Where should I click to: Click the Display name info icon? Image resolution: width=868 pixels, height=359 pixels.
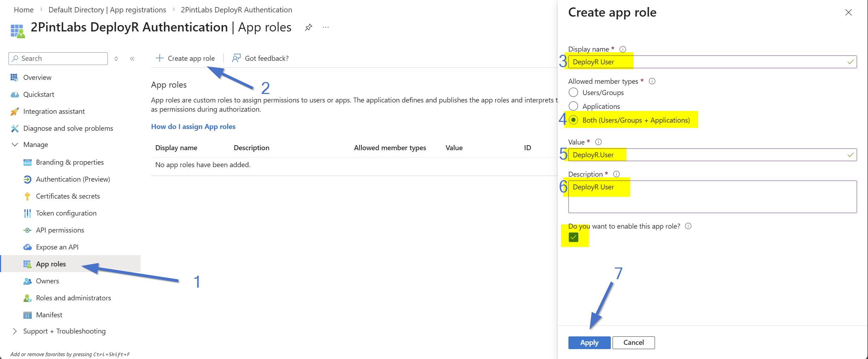pos(623,49)
